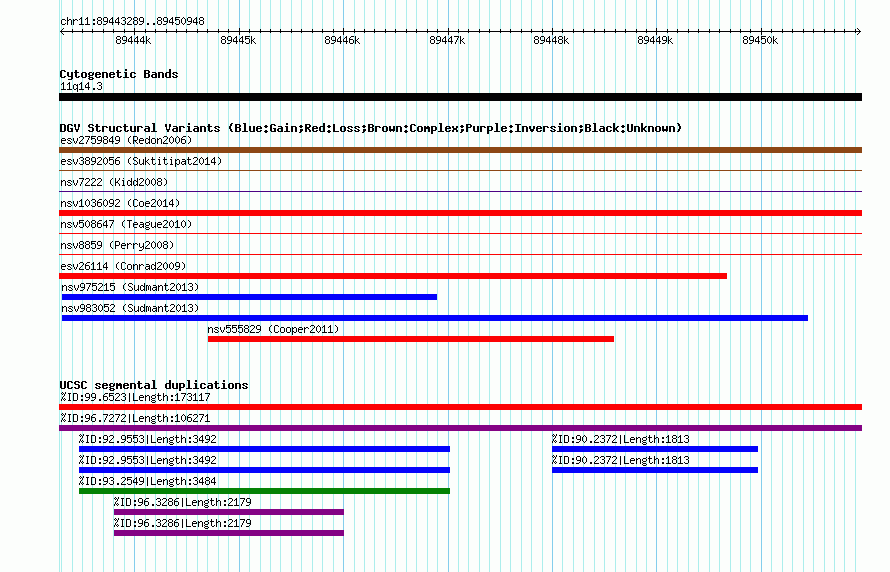This screenshot has height=572, width=890.
Task: Click the 89448k ruler tick label
Action: [x=551, y=40]
